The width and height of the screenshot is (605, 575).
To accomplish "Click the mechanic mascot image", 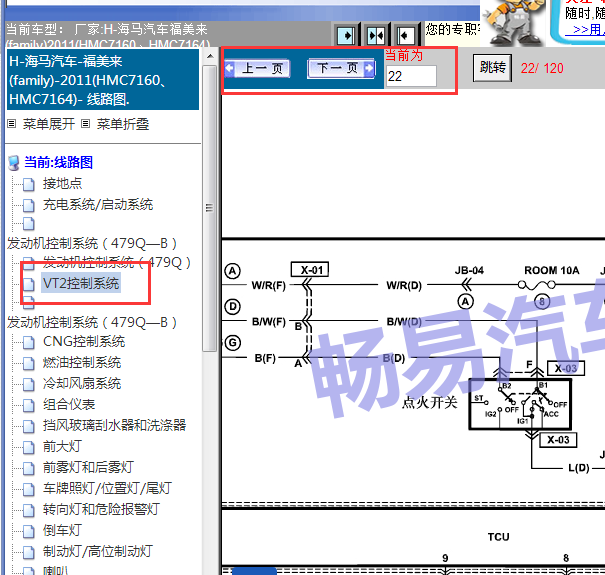I will pos(514,22).
